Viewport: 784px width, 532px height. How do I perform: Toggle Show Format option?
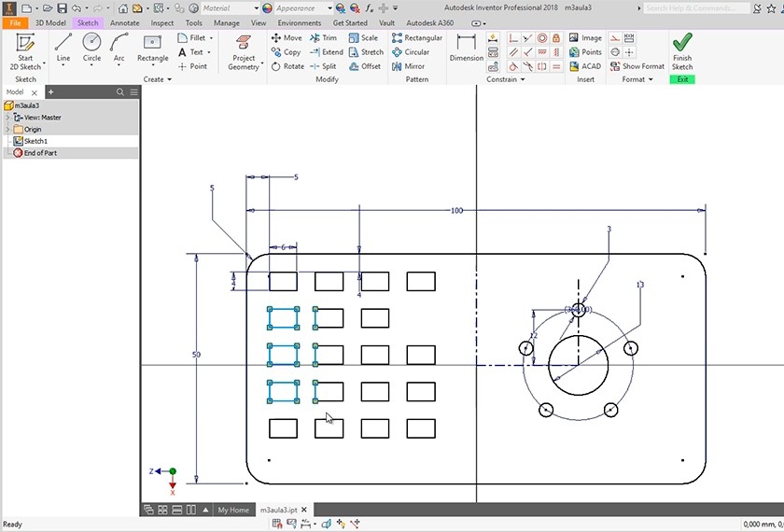point(637,66)
